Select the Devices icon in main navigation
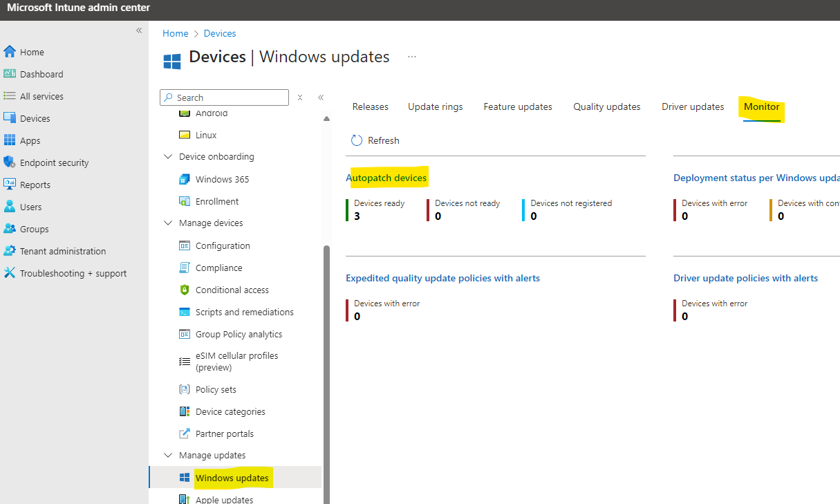 click(x=10, y=118)
